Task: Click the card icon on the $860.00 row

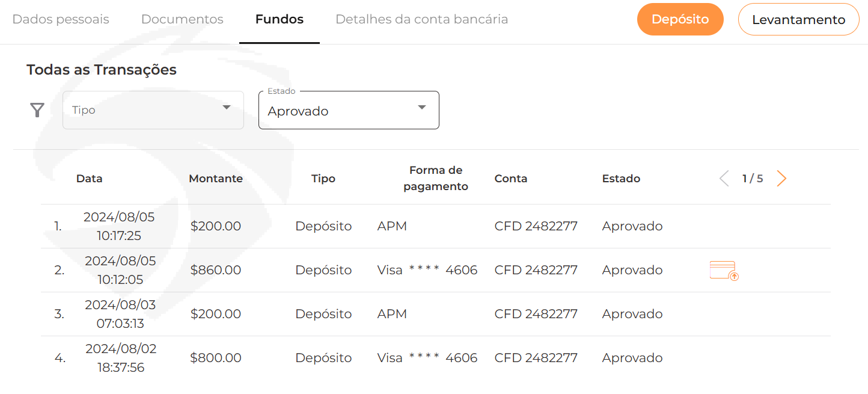Action: click(x=724, y=271)
